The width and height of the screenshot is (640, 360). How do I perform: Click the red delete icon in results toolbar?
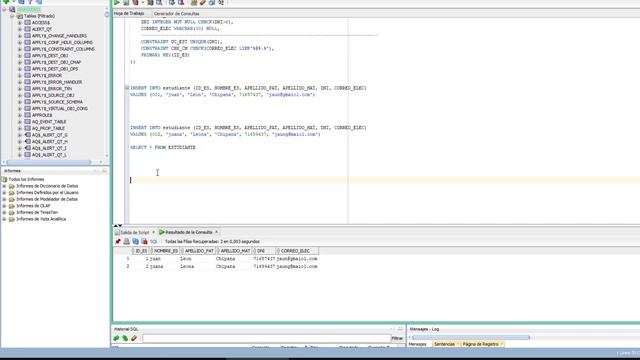click(144, 242)
